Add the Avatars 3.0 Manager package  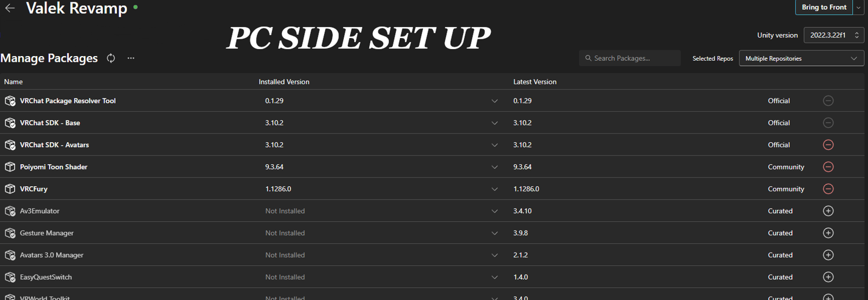pyautogui.click(x=828, y=255)
